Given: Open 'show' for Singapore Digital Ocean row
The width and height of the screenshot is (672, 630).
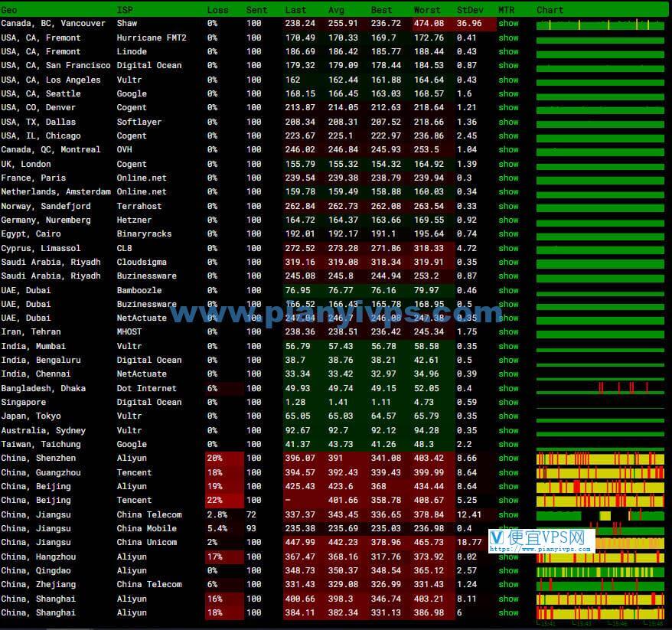Looking at the screenshot, I should coord(508,402).
